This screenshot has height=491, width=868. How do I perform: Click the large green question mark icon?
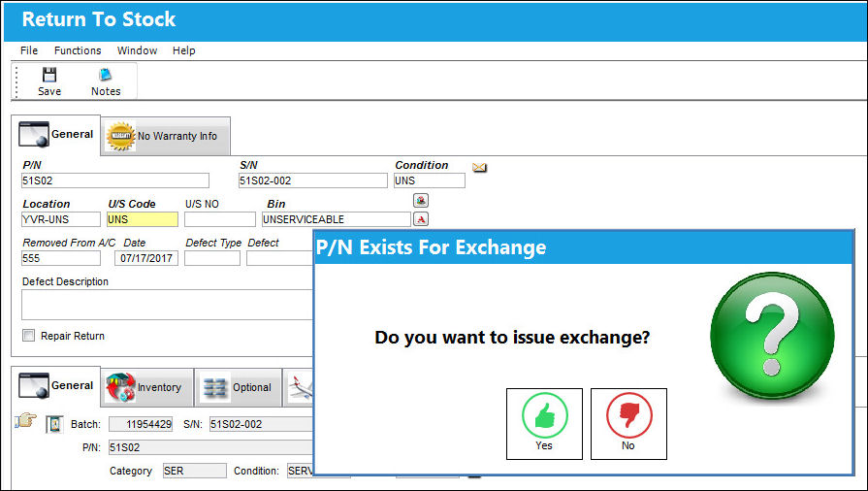coord(772,336)
